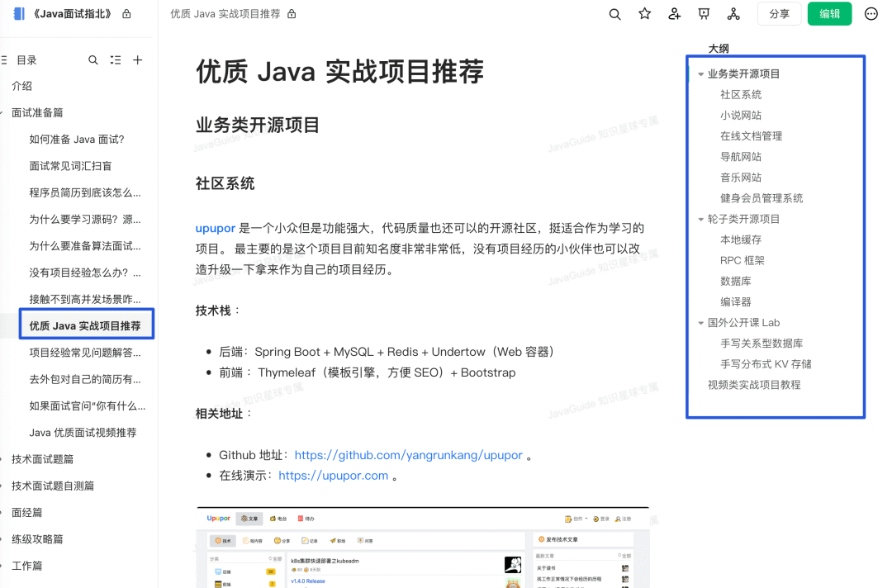Click the lock icon beside the document breadcrumb
This screenshot has width=892, height=588.
[292, 14]
